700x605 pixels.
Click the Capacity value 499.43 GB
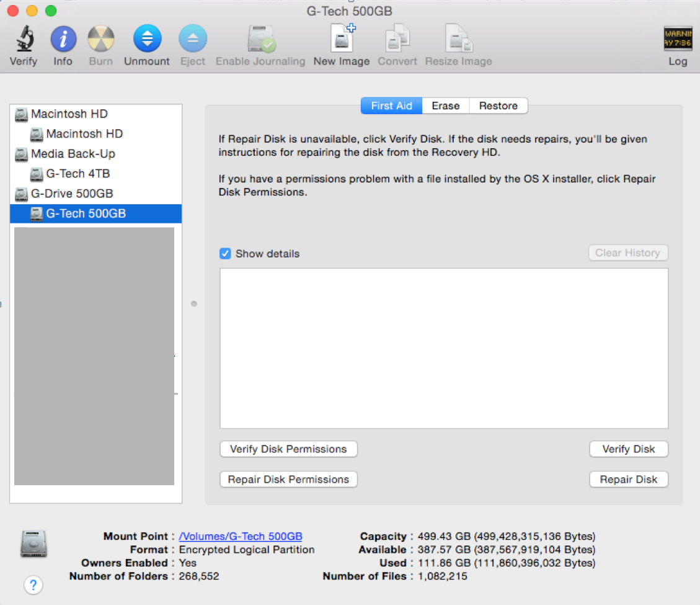coord(507,536)
